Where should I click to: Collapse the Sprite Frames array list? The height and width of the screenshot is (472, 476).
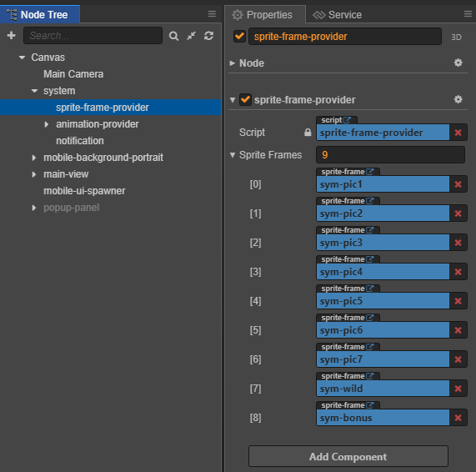tap(233, 155)
